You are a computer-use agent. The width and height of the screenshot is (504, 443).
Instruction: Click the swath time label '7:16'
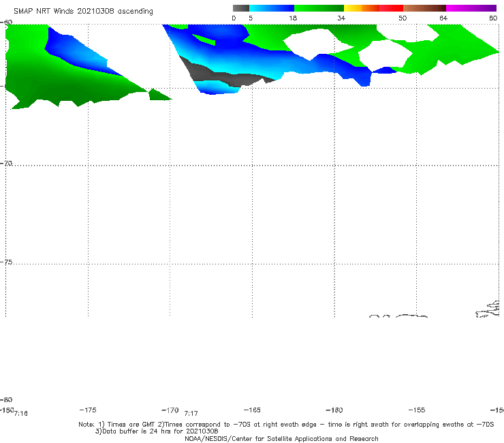pyautogui.click(x=21, y=414)
